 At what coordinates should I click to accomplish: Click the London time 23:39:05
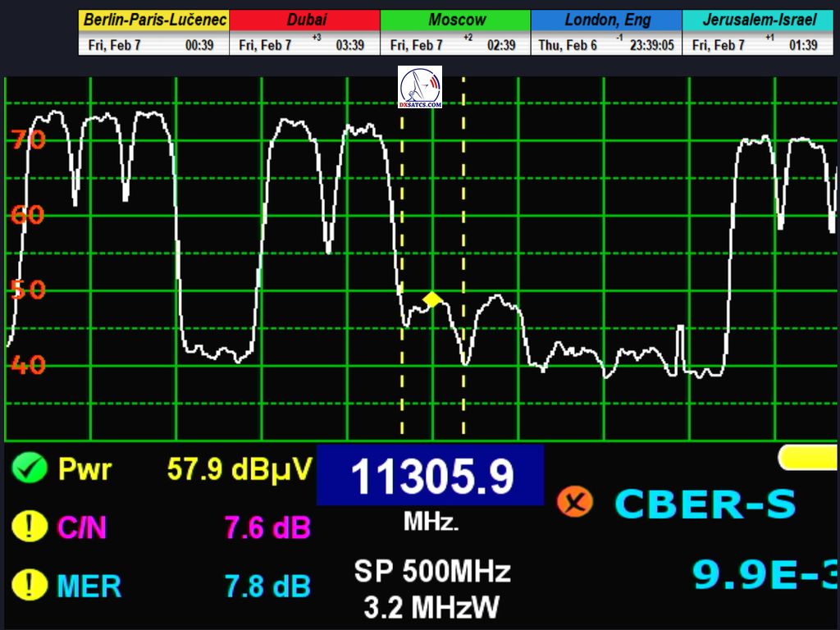coord(652,46)
